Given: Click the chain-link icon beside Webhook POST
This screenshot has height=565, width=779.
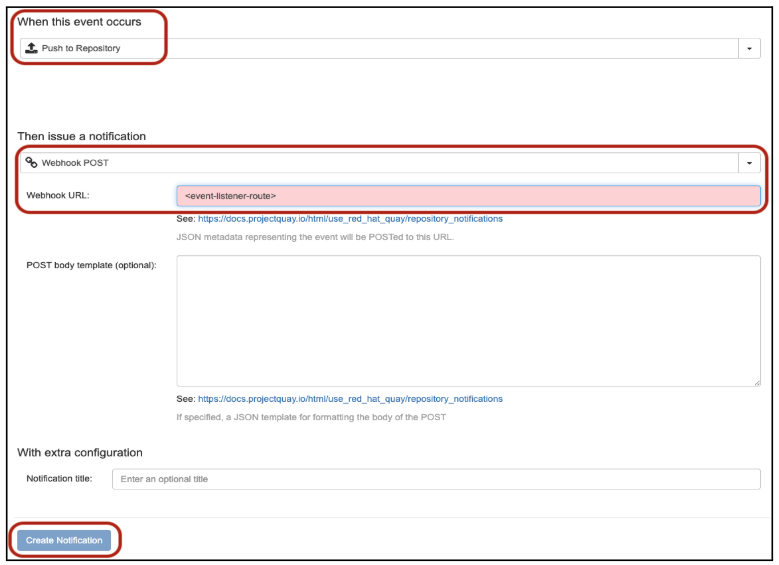Looking at the screenshot, I should click(x=31, y=162).
